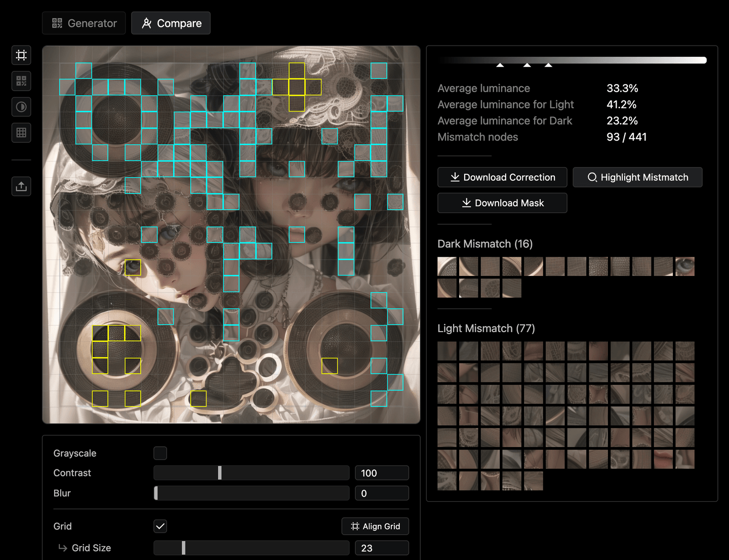Select the first Dark Mismatch thumbnail
Viewport: 729px width, 560px height.
click(x=447, y=266)
